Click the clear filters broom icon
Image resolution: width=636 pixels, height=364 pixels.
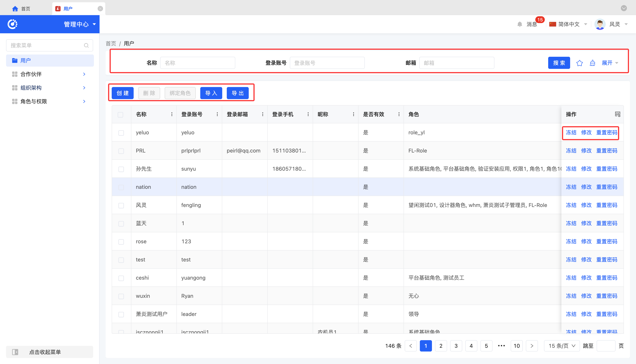[x=592, y=63]
